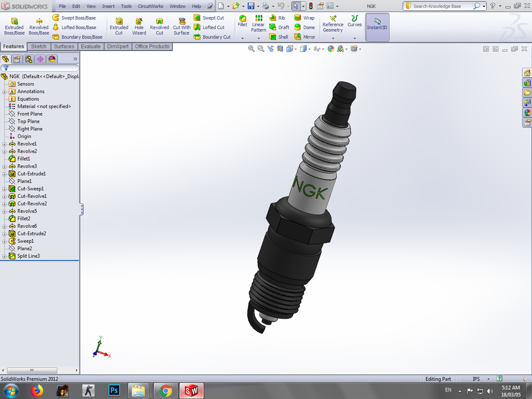532x399 pixels.
Task: Open the Curves dropdown
Action: (355, 38)
